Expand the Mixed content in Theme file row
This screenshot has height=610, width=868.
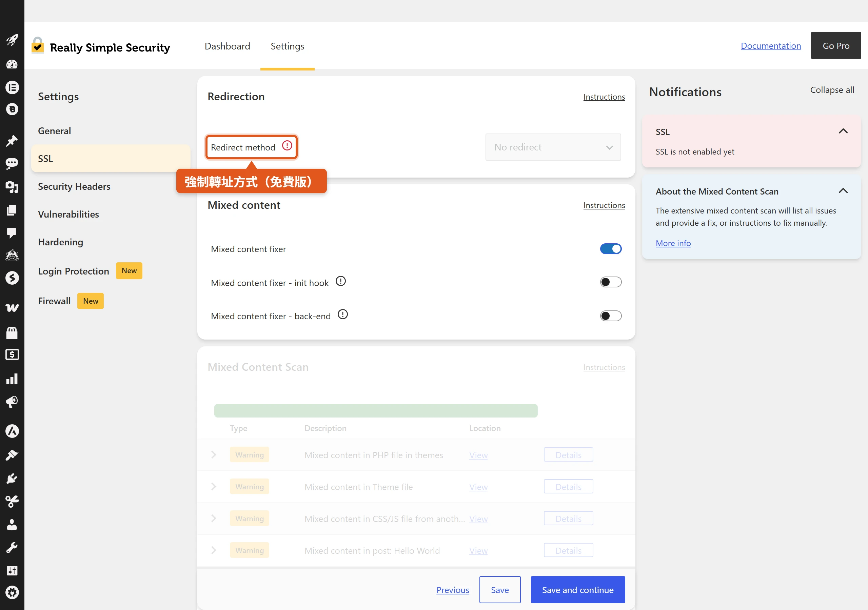[214, 486]
